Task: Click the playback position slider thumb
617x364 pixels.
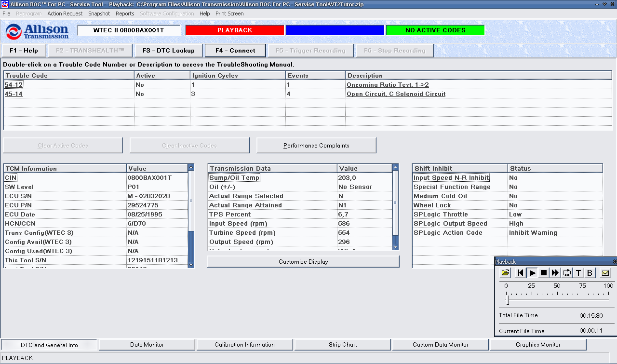Action: click(507, 300)
